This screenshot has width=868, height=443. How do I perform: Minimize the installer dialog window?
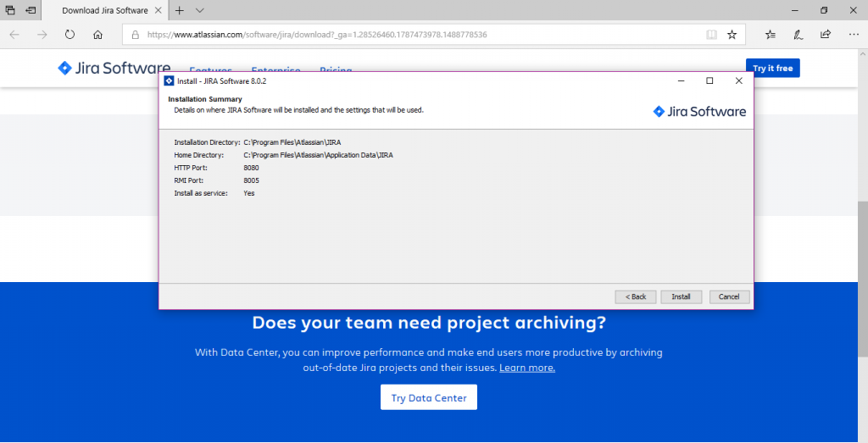pos(681,80)
